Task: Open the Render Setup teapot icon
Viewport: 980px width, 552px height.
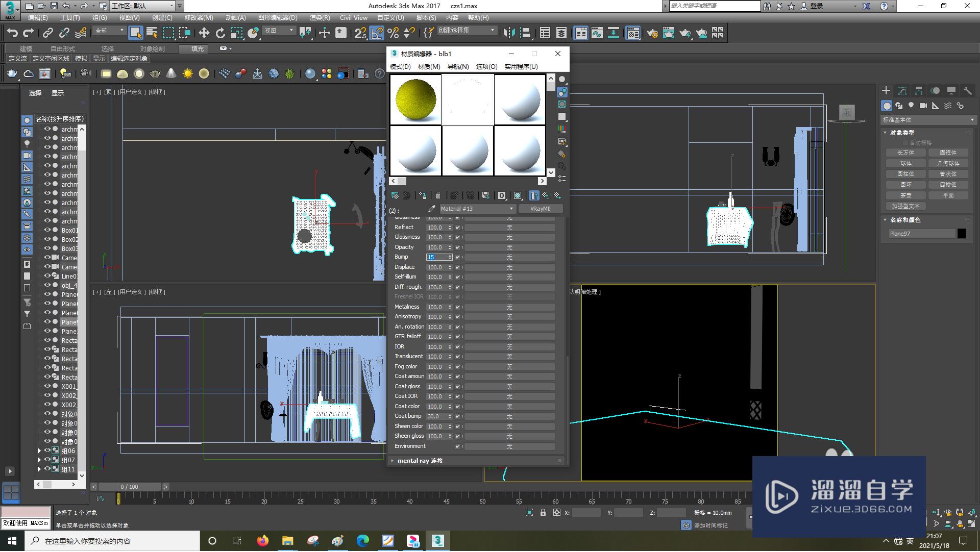Action: tap(652, 33)
